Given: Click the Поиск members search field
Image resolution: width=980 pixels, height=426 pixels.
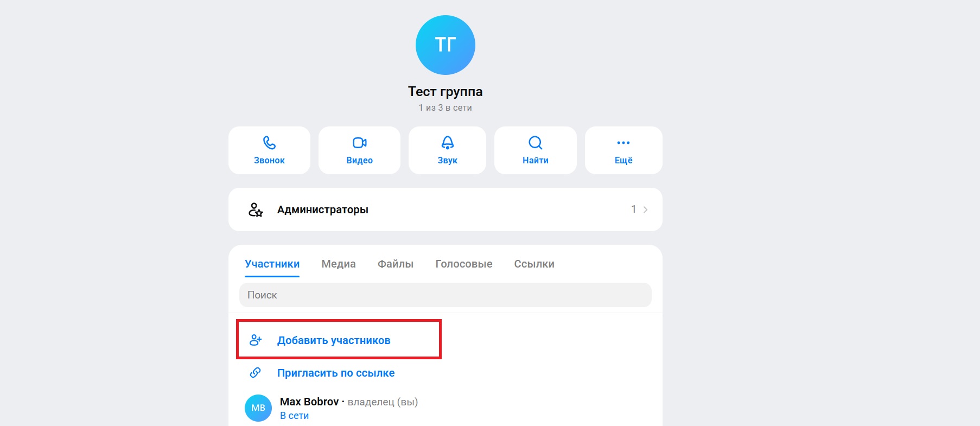Looking at the screenshot, I should [446, 295].
